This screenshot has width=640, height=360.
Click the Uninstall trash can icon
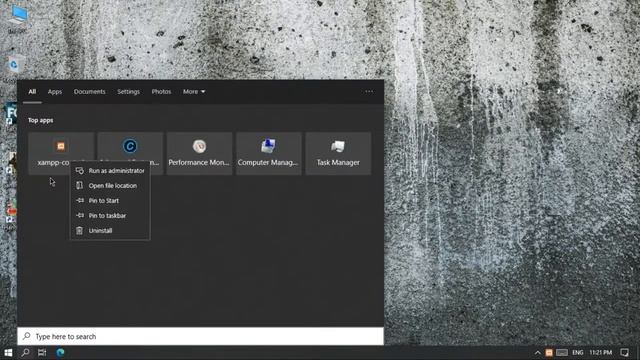(x=80, y=231)
